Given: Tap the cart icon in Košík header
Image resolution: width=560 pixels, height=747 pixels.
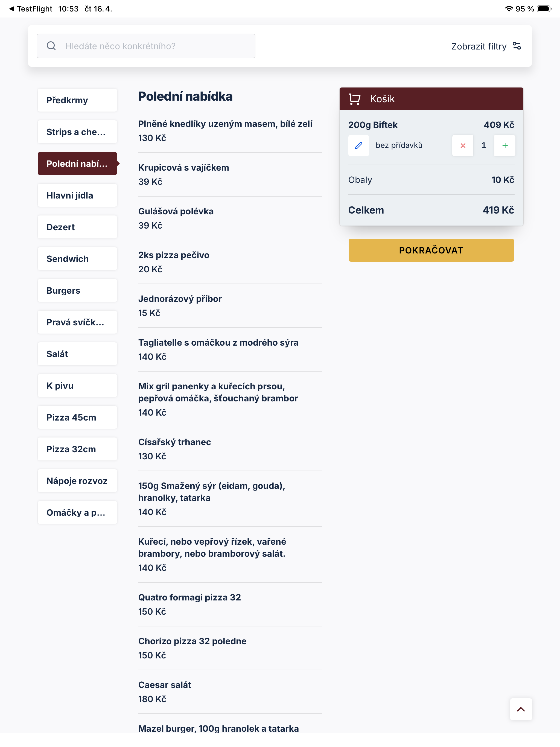Looking at the screenshot, I should 355,99.
